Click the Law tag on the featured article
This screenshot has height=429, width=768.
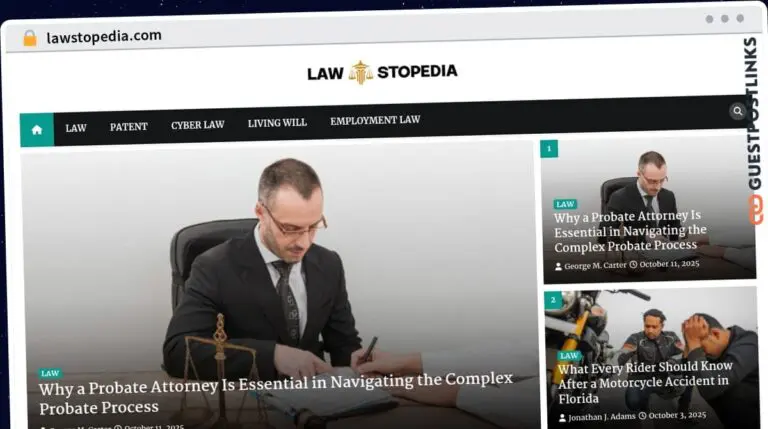(50, 373)
